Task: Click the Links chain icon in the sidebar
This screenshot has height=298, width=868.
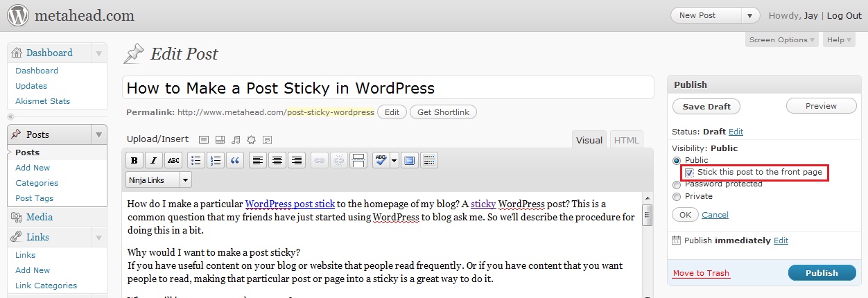Action: point(16,237)
